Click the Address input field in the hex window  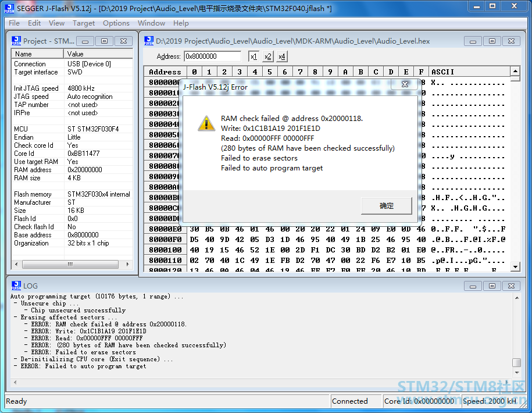click(212, 56)
